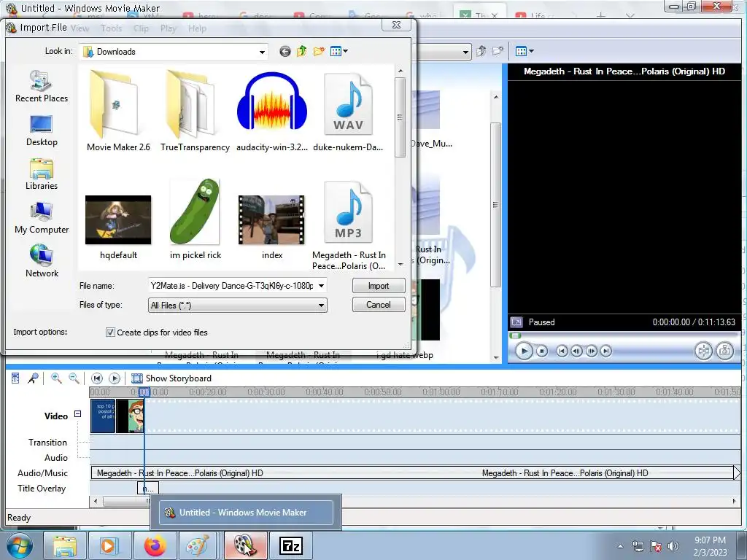
Task: Click Next Frame in preview monitor
Action: tap(591, 351)
